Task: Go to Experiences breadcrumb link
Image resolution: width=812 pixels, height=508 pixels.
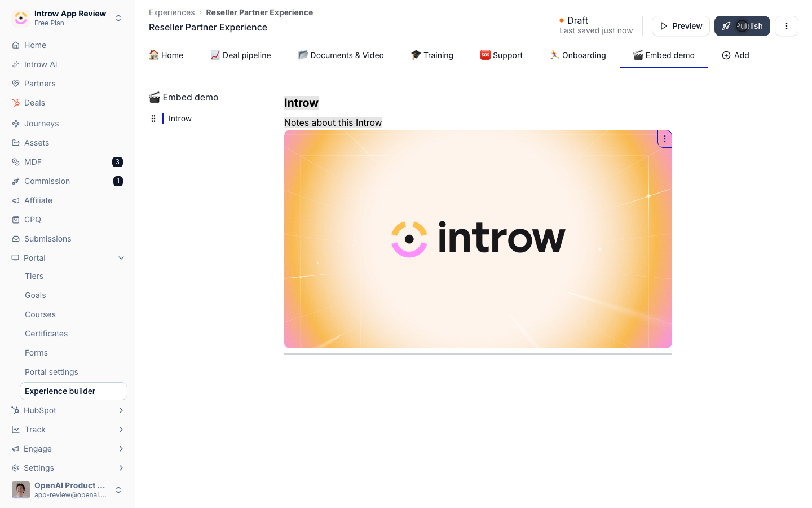Action: coord(171,12)
